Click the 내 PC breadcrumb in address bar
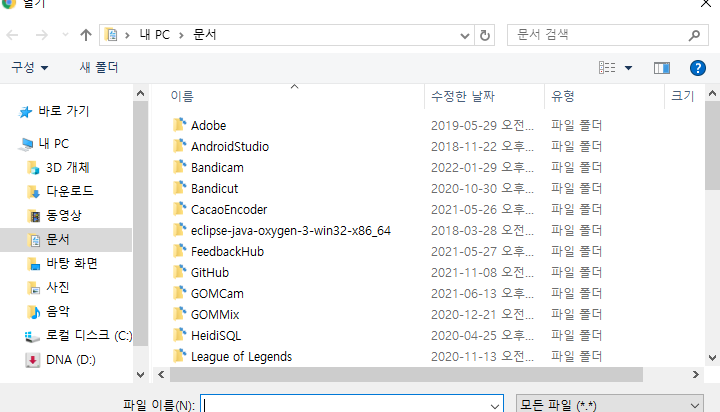The image size is (720, 412). (x=154, y=35)
